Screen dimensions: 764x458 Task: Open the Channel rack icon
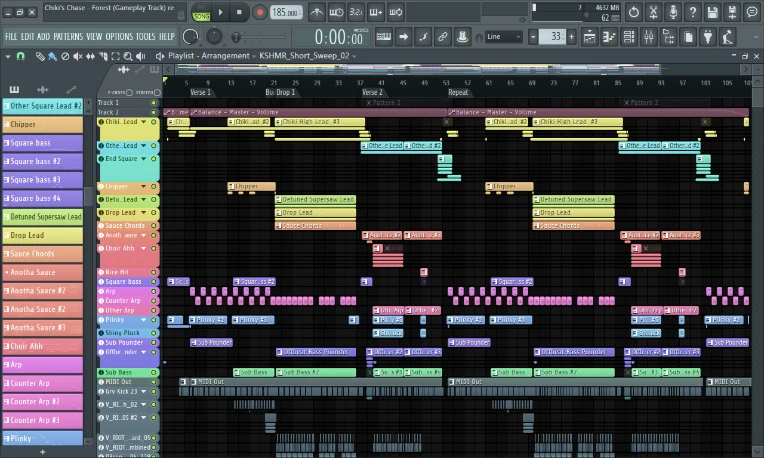coord(629,37)
